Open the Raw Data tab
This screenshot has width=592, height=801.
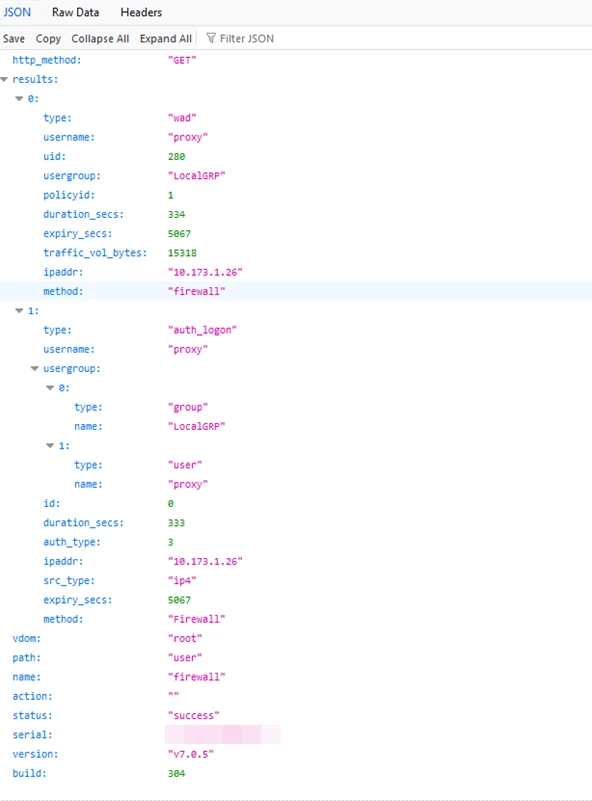coord(75,12)
